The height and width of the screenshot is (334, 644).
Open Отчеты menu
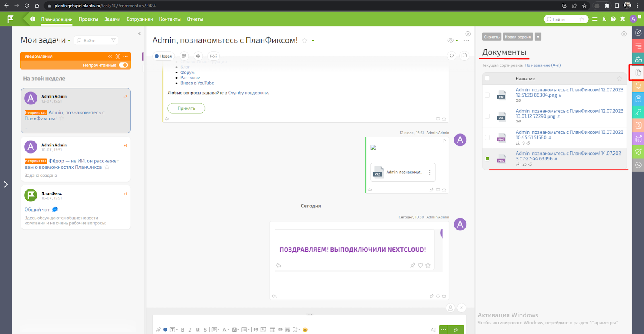click(195, 19)
